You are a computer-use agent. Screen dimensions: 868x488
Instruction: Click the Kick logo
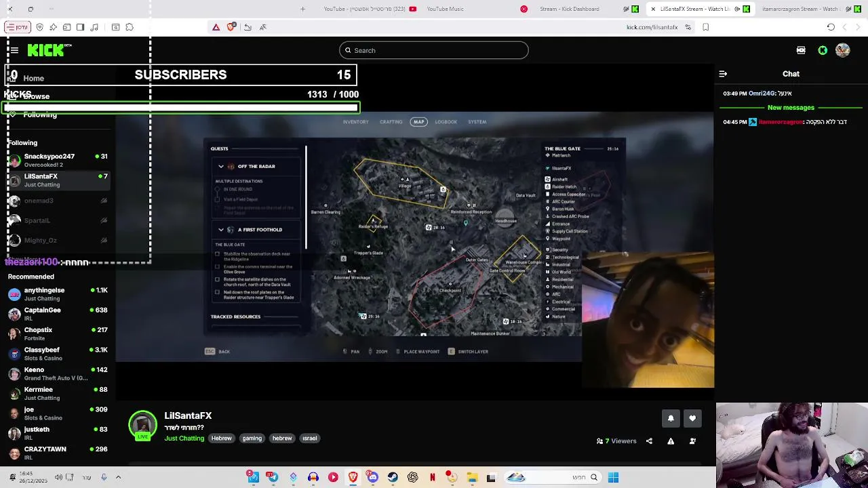50,50
